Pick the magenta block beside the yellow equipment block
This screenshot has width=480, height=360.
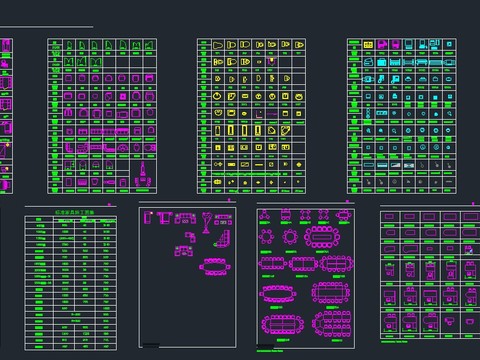(x=382, y=44)
